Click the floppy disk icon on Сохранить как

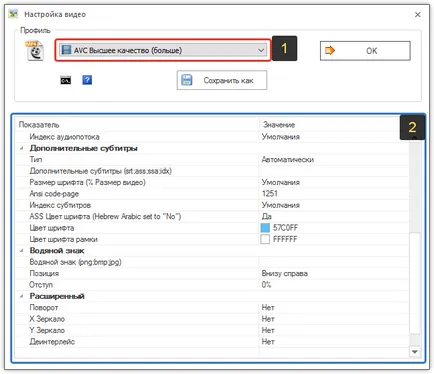click(187, 80)
